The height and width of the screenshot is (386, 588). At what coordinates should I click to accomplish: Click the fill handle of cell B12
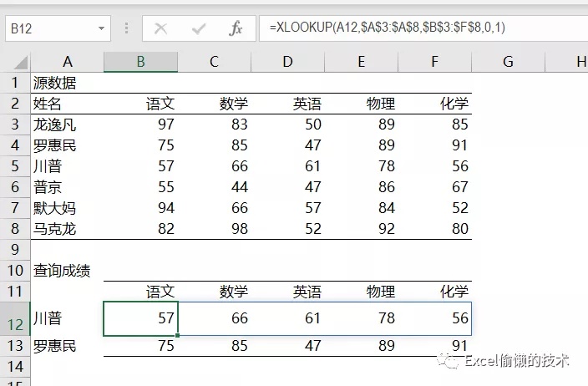[x=177, y=335]
